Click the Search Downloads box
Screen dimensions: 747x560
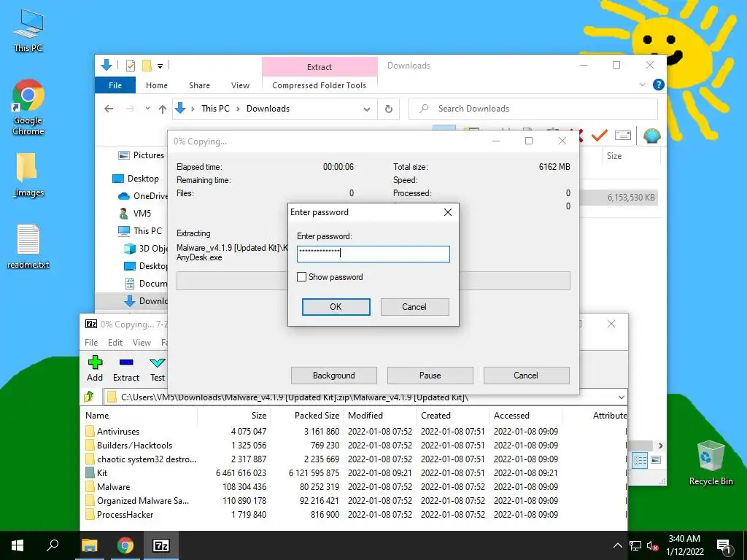tap(533, 109)
